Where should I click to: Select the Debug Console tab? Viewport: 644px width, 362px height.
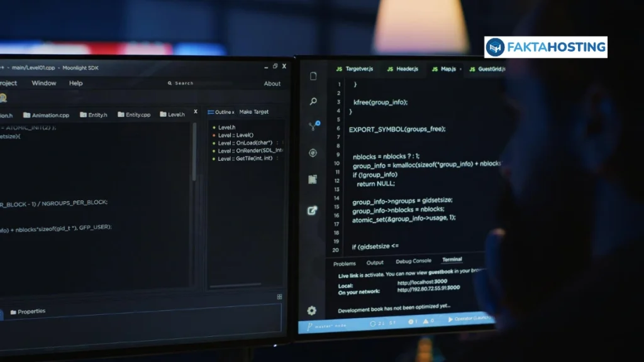click(413, 261)
